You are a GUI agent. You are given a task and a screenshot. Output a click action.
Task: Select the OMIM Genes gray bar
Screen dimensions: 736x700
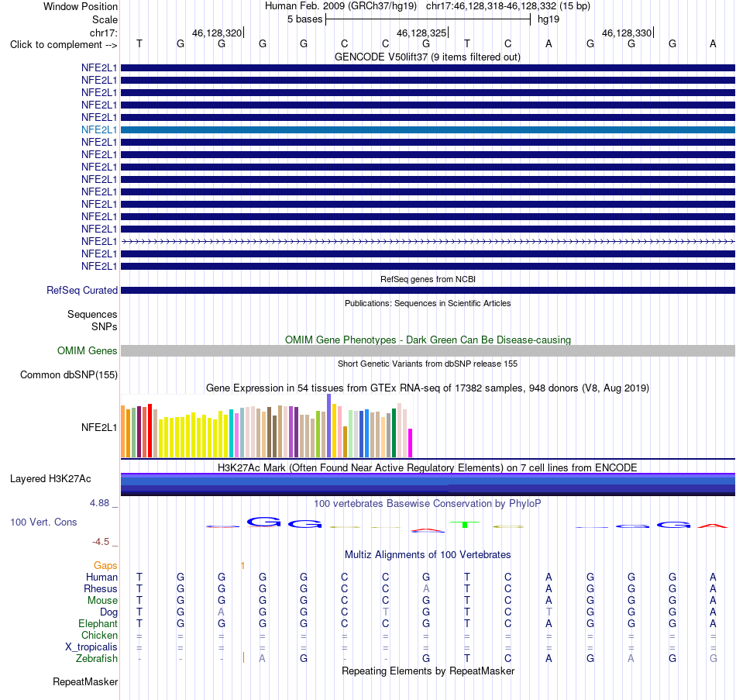pos(428,351)
